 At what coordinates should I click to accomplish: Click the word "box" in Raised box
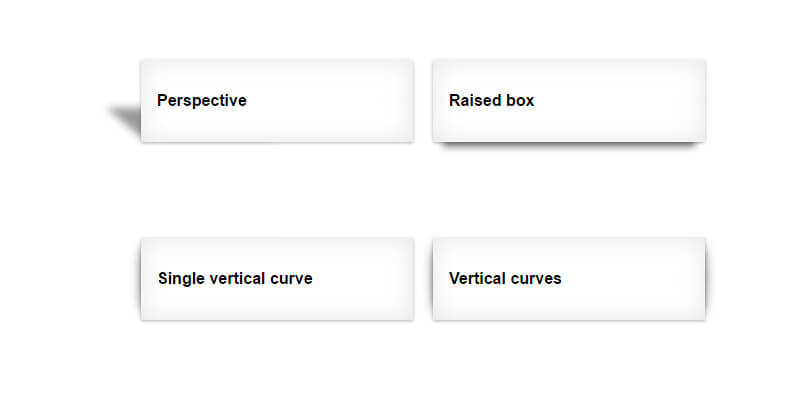520,101
